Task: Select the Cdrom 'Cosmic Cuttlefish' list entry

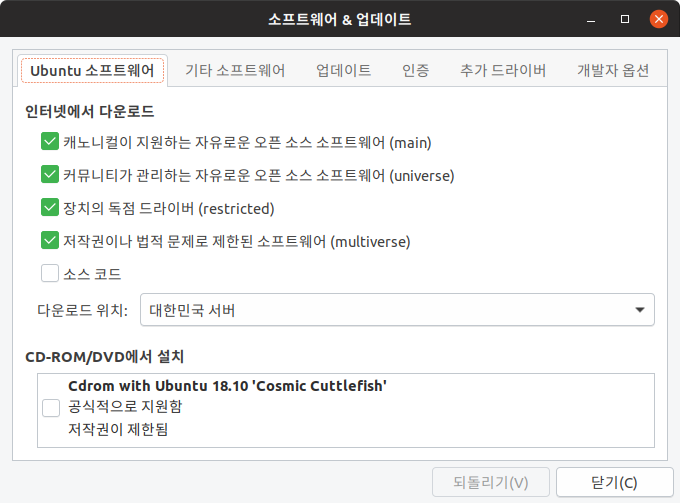Action: click(227, 386)
